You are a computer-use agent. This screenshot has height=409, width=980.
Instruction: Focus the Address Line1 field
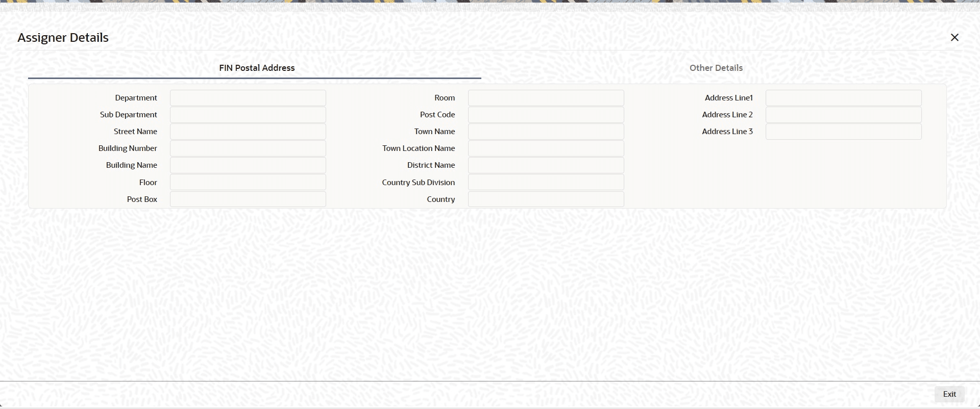844,98
